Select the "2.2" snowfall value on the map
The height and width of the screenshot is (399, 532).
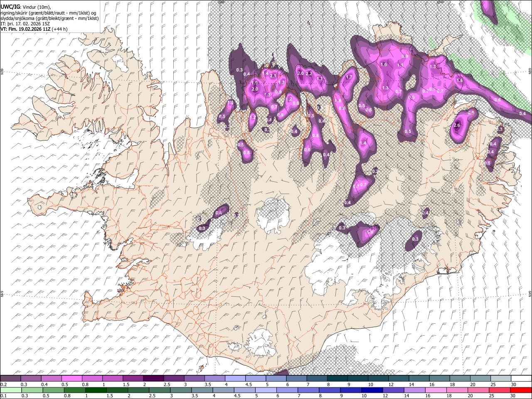pos(309,74)
